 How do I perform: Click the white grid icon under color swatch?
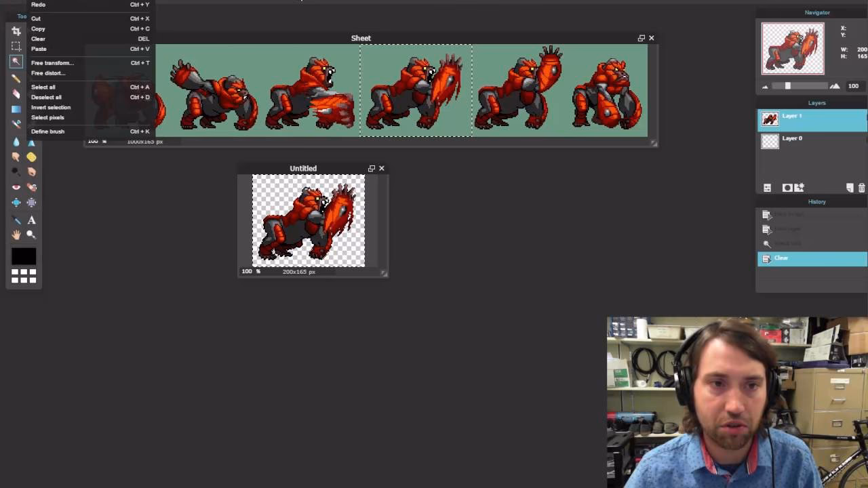pos(24,276)
